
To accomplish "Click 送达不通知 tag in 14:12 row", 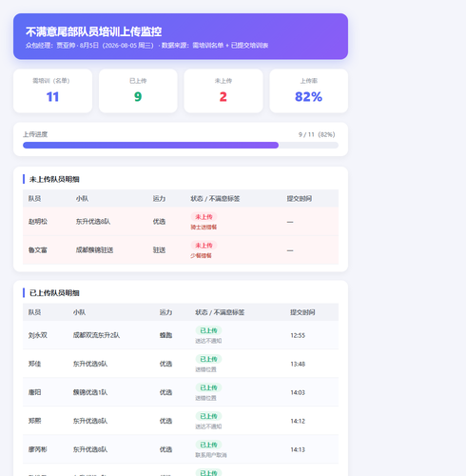I will coord(208,426).
